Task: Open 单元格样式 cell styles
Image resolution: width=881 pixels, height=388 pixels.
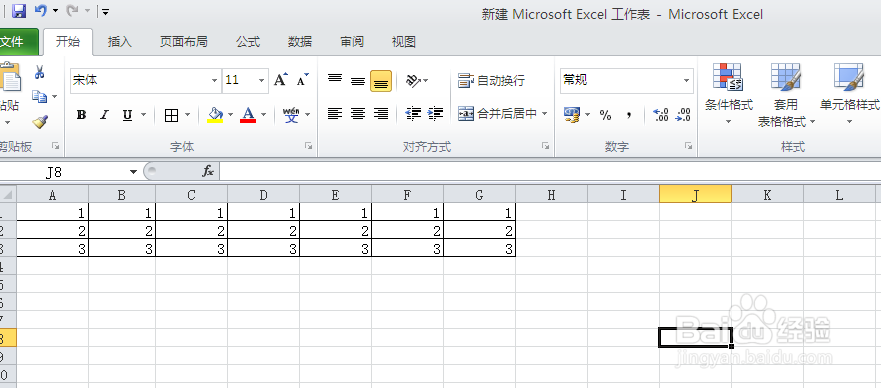Action: 849,94
